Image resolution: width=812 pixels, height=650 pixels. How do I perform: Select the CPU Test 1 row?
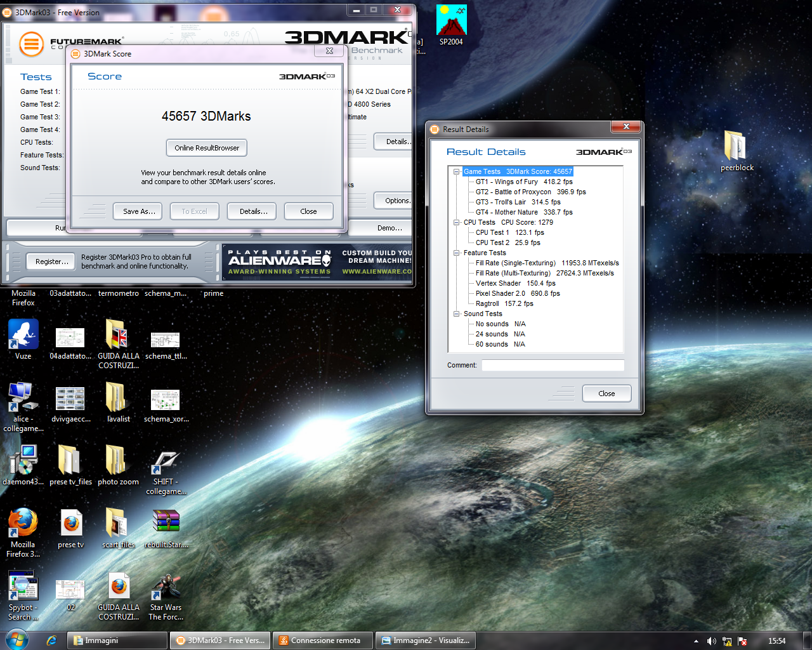click(510, 232)
